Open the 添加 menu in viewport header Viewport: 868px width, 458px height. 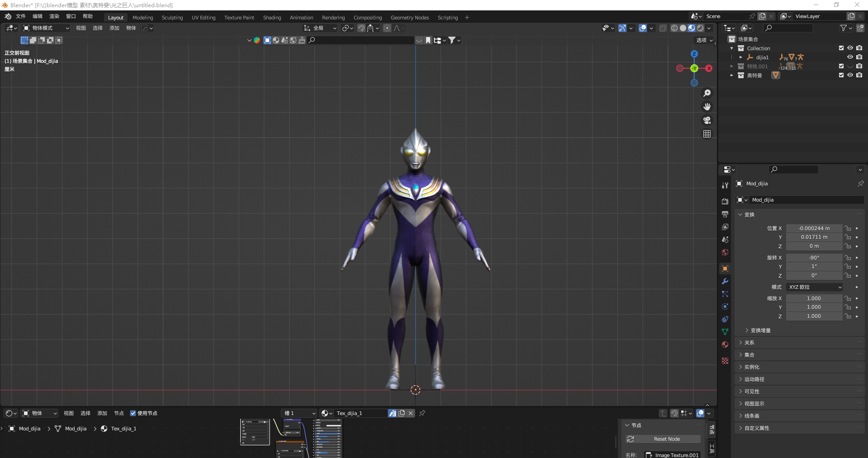114,28
